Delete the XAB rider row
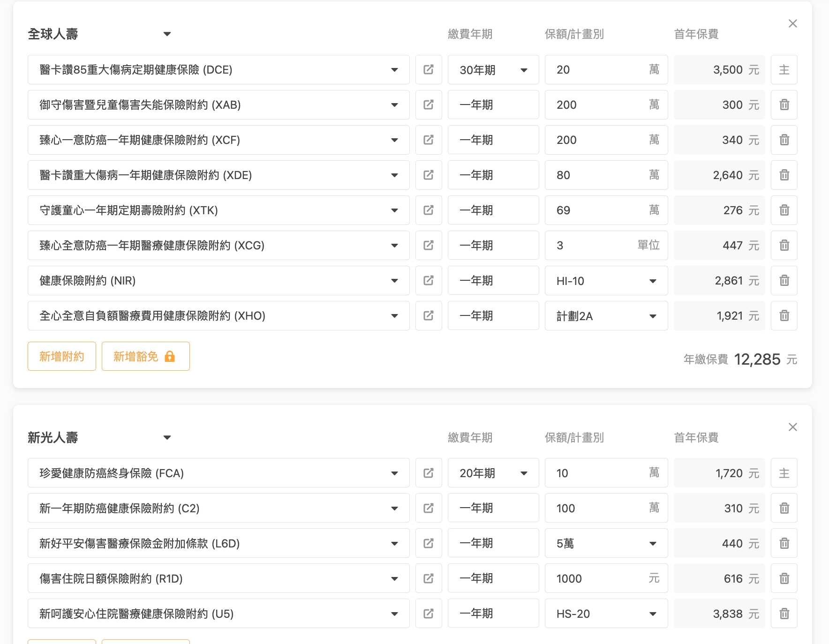829x644 pixels. (784, 105)
